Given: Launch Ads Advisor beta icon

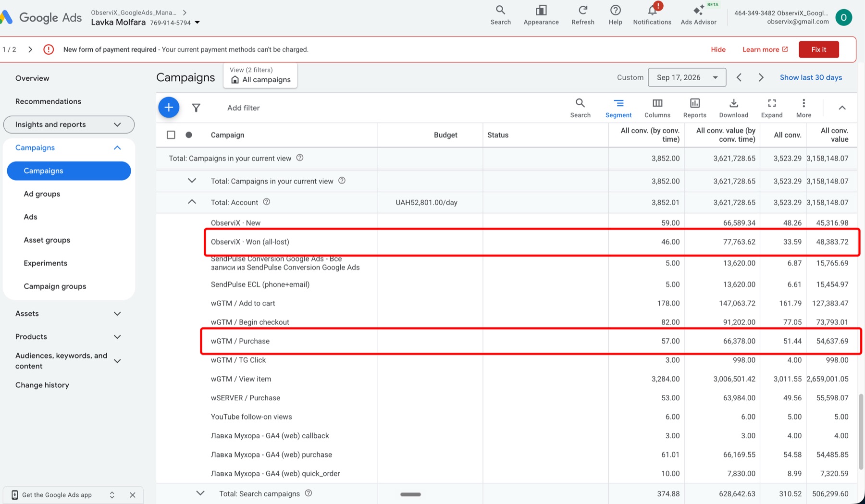Looking at the screenshot, I should 699,15.
